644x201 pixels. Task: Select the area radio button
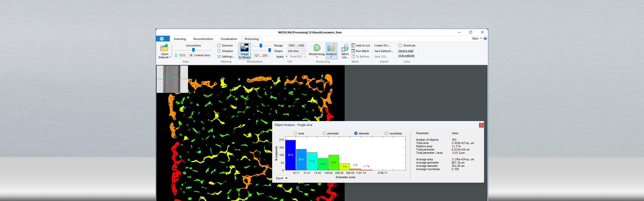[295, 133]
